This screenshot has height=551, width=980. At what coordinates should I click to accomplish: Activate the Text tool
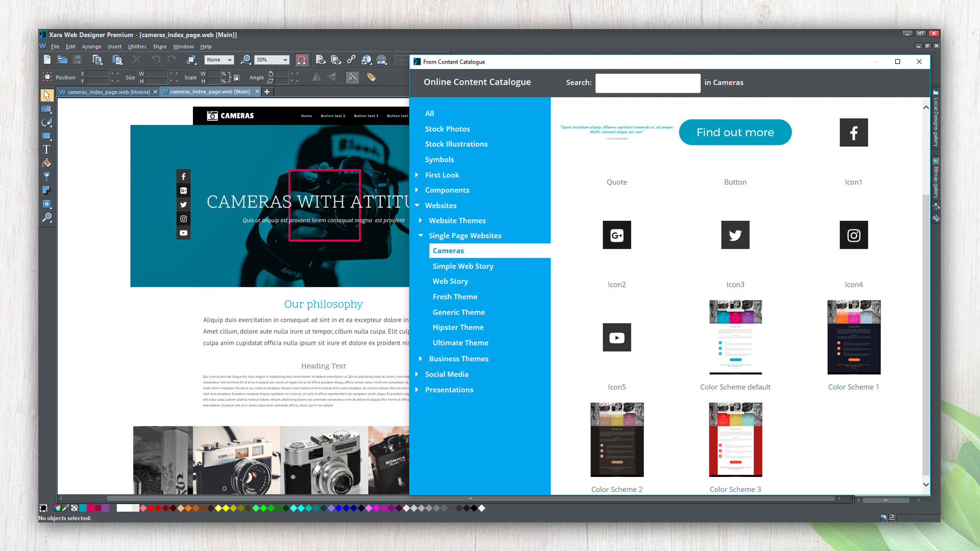tap(46, 149)
